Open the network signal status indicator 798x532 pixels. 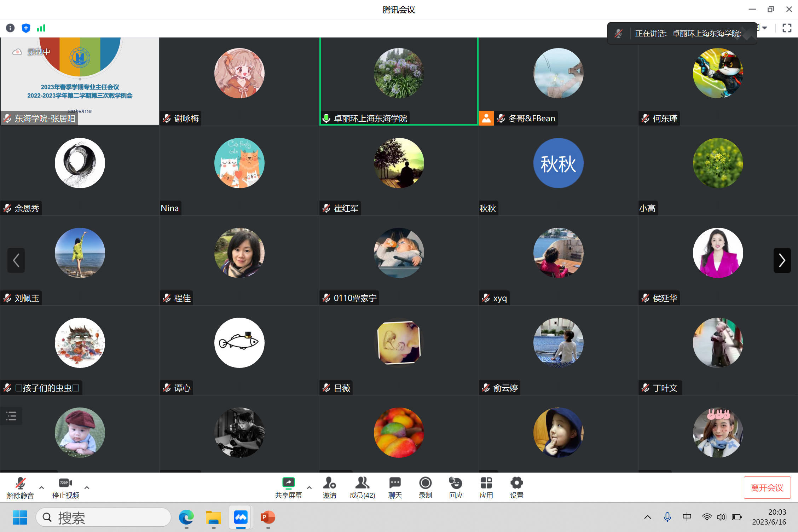click(x=41, y=28)
